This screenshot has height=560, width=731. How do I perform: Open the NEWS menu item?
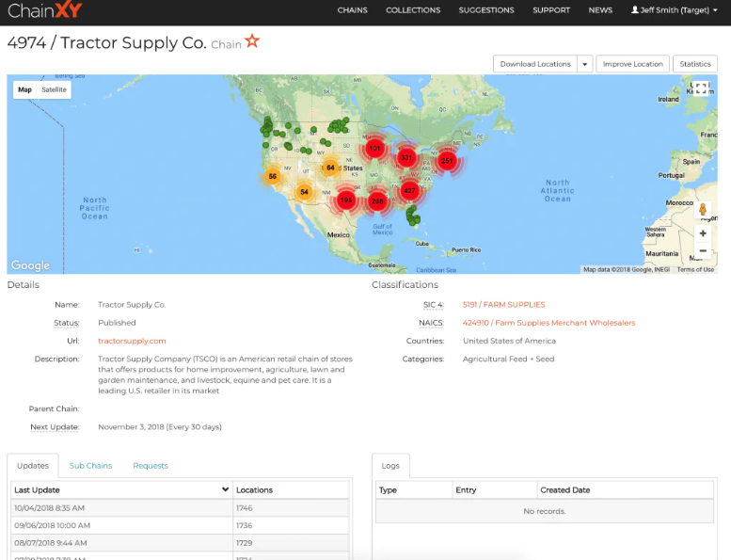(x=600, y=10)
